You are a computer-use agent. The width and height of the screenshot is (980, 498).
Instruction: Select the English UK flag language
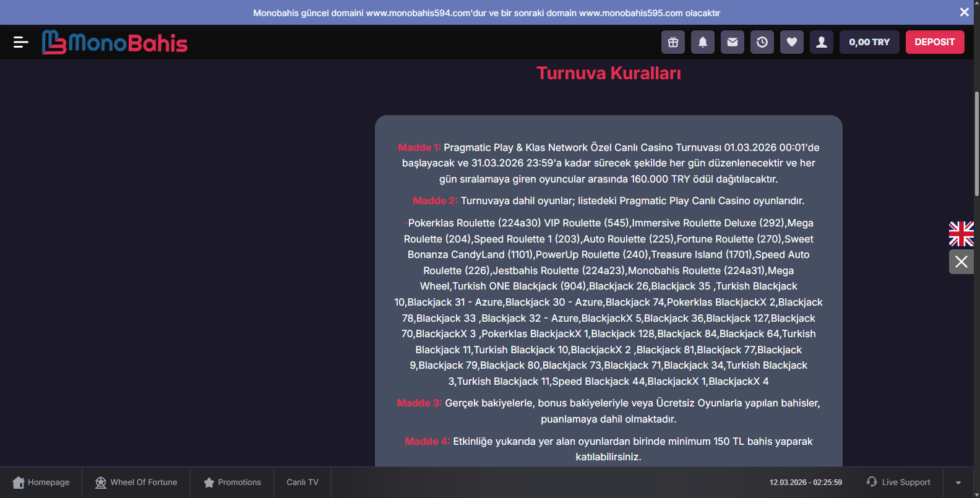point(961,234)
